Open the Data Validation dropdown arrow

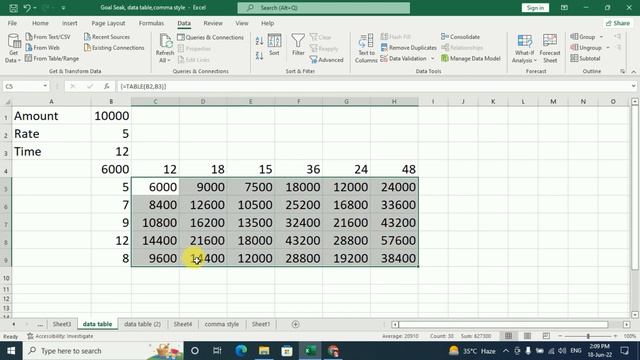[433, 58]
